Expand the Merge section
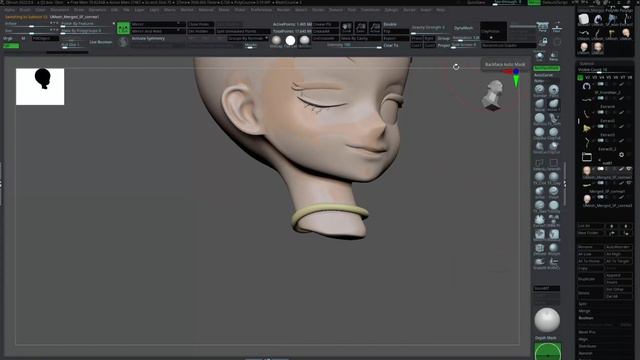The image size is (640, 360). click(x=584, y=311)
